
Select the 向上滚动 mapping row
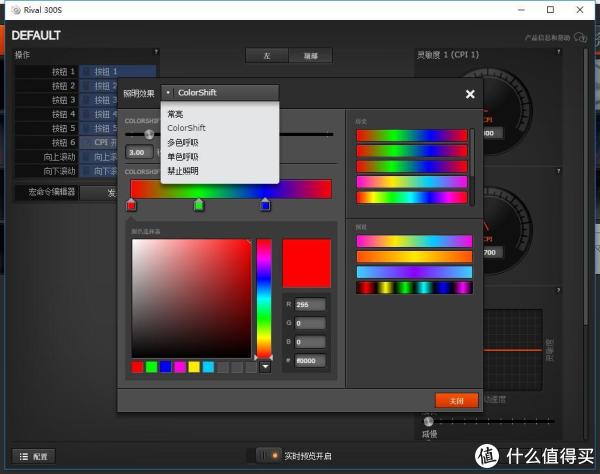click(66, 156)
